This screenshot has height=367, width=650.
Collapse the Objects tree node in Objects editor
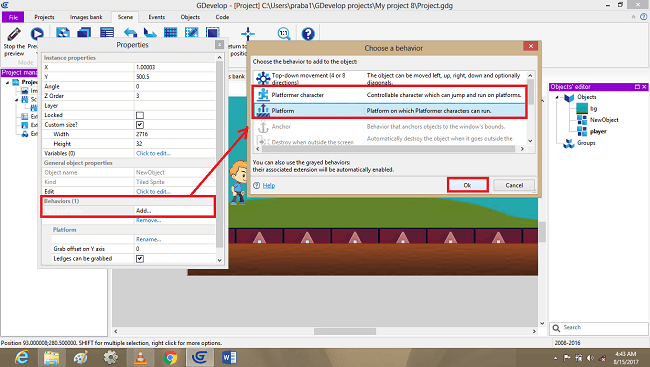[x=557, y=97]
